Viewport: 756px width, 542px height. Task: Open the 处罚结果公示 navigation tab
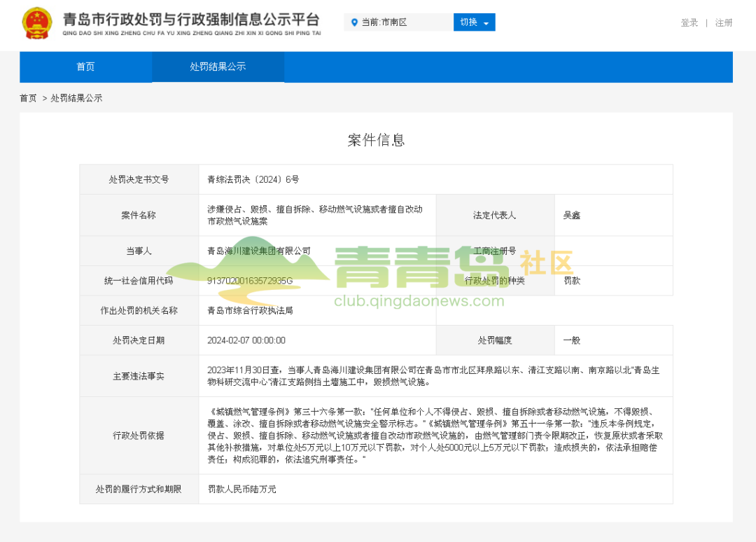[x=218, y=67]
